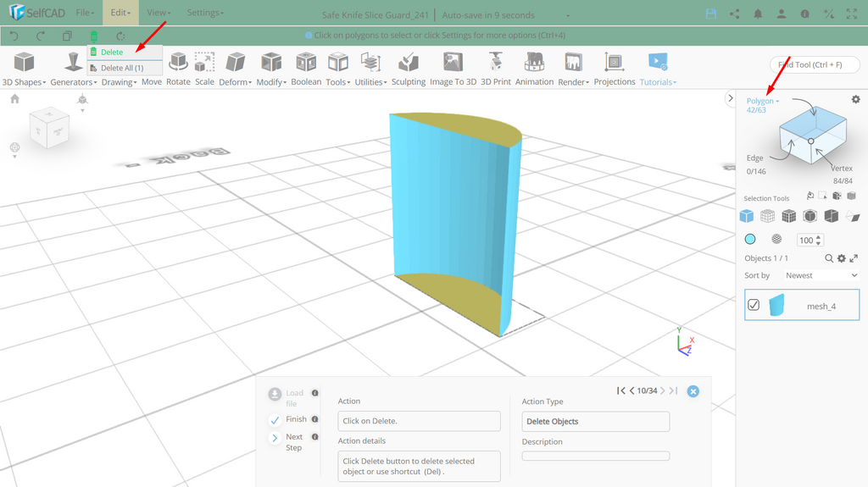Increase the opacity value stepper

click(819, 237)
